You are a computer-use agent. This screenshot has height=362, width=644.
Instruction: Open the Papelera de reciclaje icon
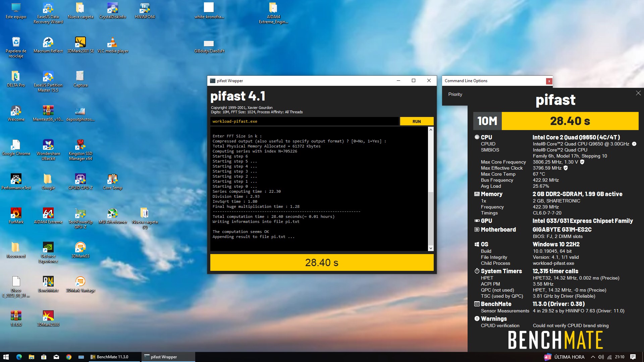coord(16,48)
